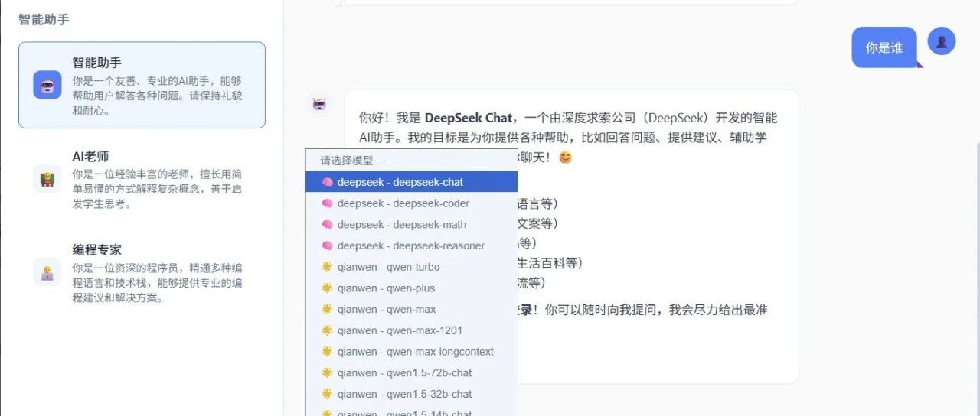Viewport: 980px width, 416px height.
Task: Click the sun icon beside qwen-max-1201
Action: point(327,330)
